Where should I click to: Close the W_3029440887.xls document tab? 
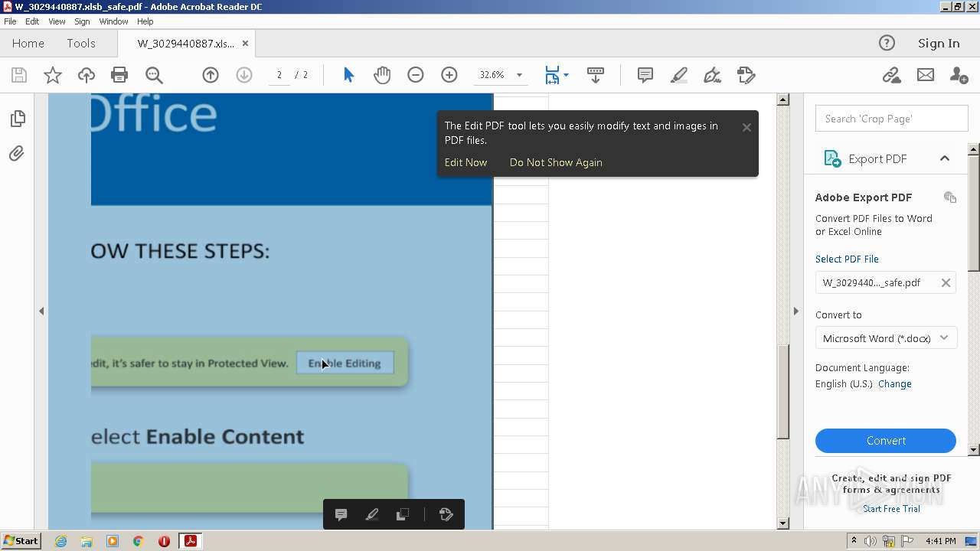coord(245,44)
